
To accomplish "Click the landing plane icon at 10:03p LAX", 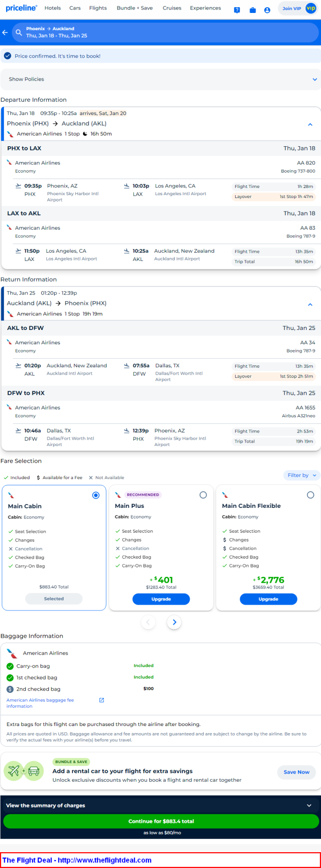I will pos(126,186).
